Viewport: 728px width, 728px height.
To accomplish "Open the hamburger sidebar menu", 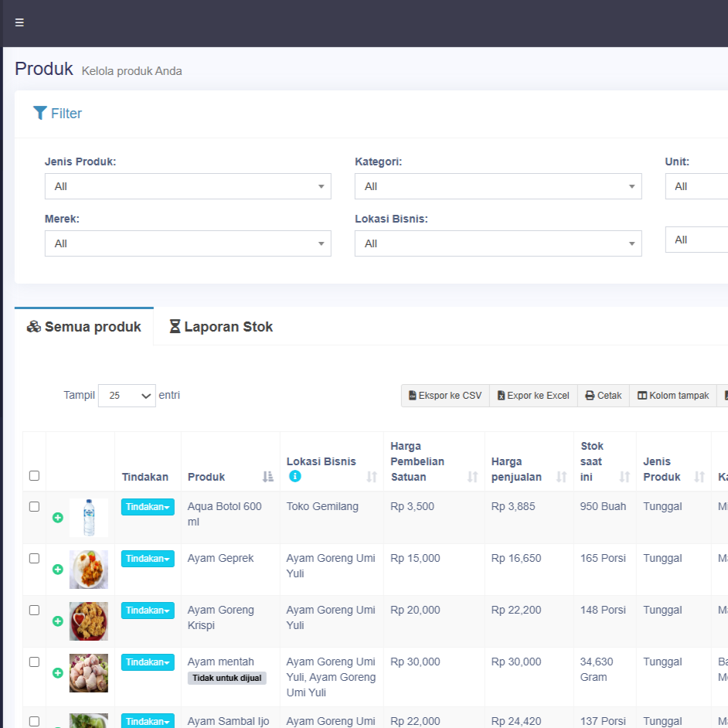I will pyautogui.click(x=19, y=22).
